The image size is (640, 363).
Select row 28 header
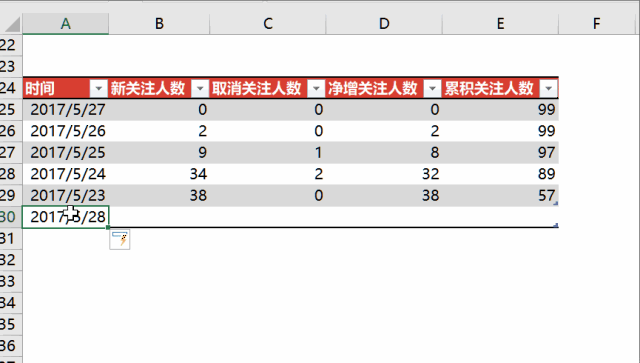[x=11, y=174]
